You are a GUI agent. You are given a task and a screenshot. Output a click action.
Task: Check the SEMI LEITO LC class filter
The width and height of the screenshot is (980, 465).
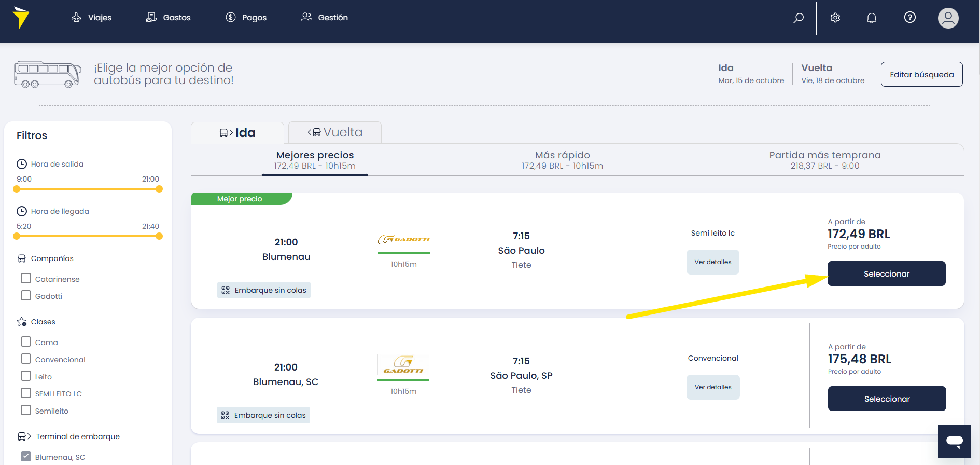pyautogui.click(x=26, y=393)
